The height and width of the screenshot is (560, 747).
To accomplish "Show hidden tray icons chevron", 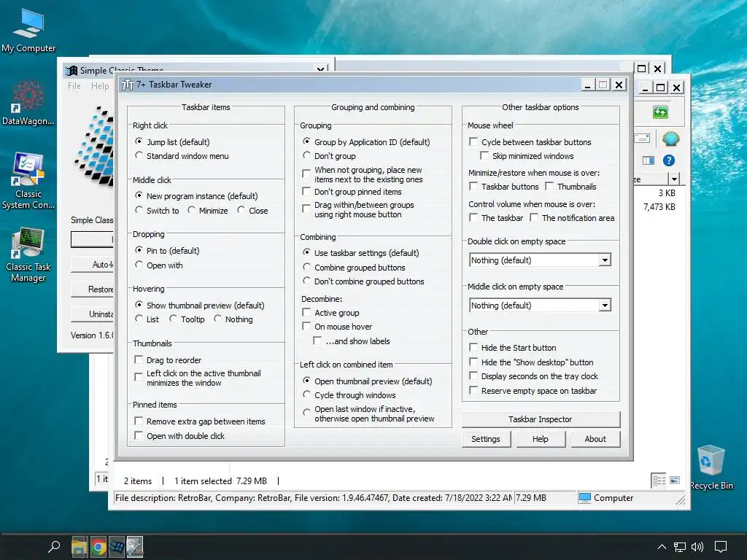I will pos(662,547).
